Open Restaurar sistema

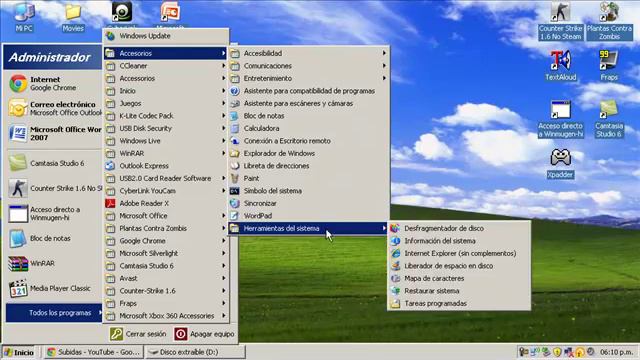[x=459, y=291]
